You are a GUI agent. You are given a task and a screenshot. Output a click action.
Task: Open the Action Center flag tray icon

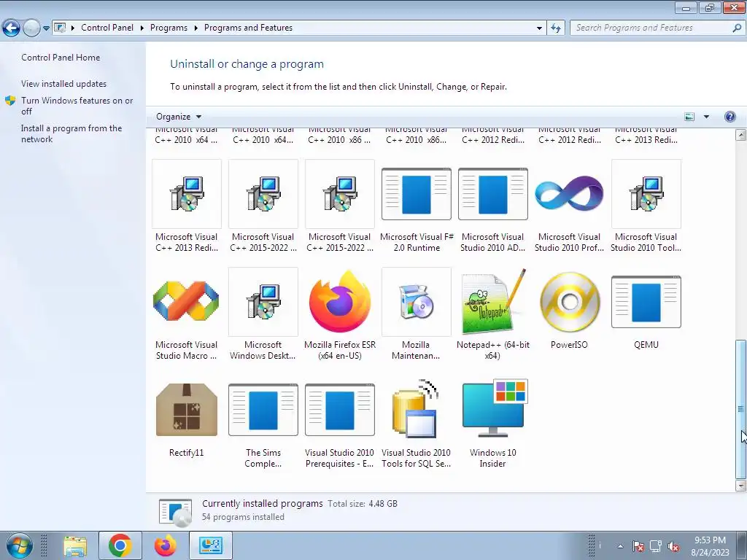tap(638, 546)
